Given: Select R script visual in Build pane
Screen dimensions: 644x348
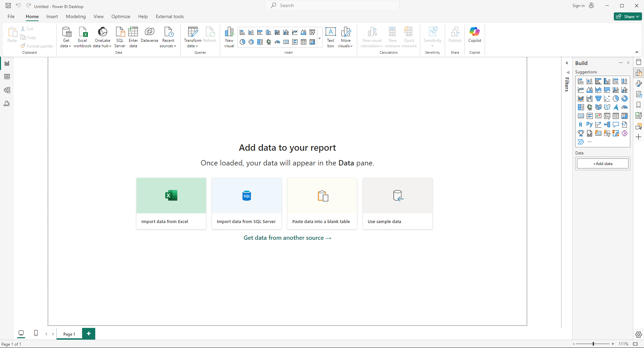Looking at the screenshot, I should pos(581,125).
